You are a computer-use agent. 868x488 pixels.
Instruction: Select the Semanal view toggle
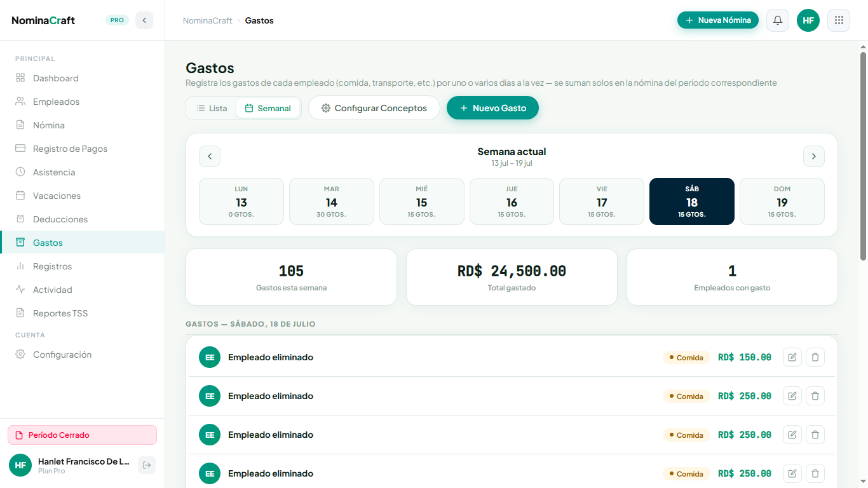click(268, 108)
